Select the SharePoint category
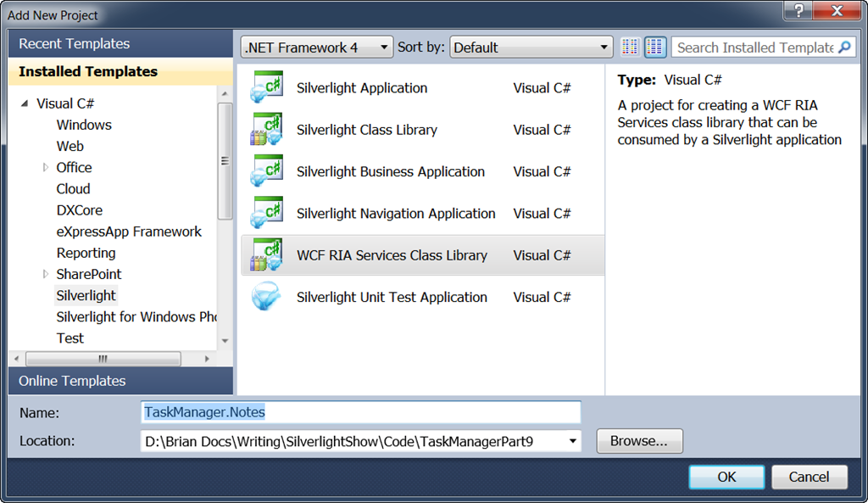 pyautogui.click(x=88, y=274)
